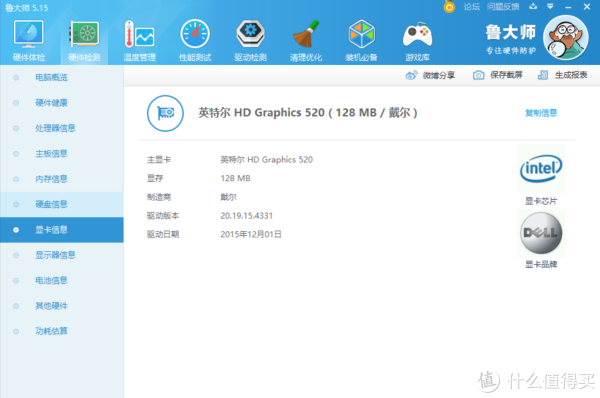Click the report icon for 生成报表
The image size is (600, 398).
pos(543,75)
